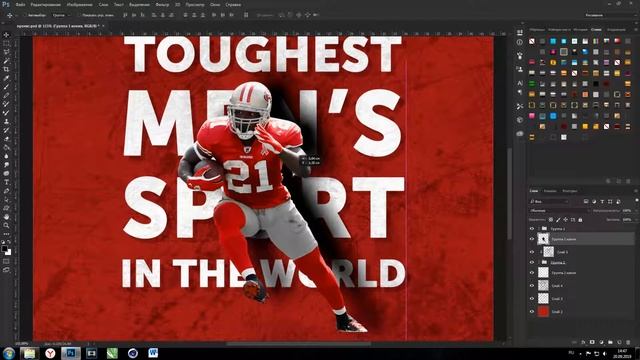Select the Eyedropper tool
The width and height of the screenshot is (640, 360).
pos(6,78)
